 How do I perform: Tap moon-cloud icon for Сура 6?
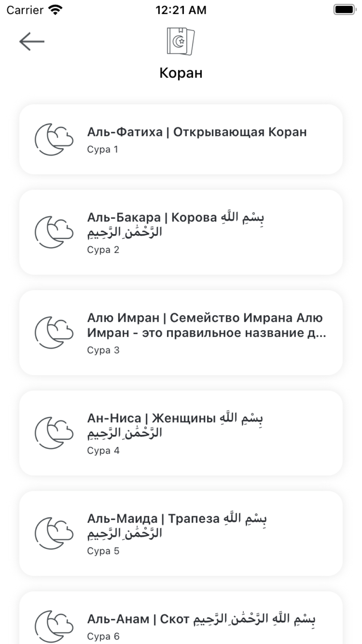click(x=54, y=626)
